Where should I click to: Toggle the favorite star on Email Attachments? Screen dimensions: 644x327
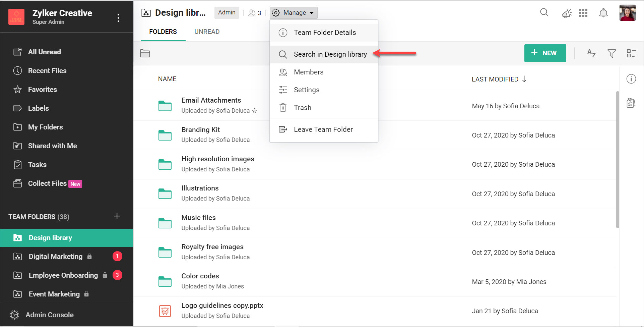255,110
